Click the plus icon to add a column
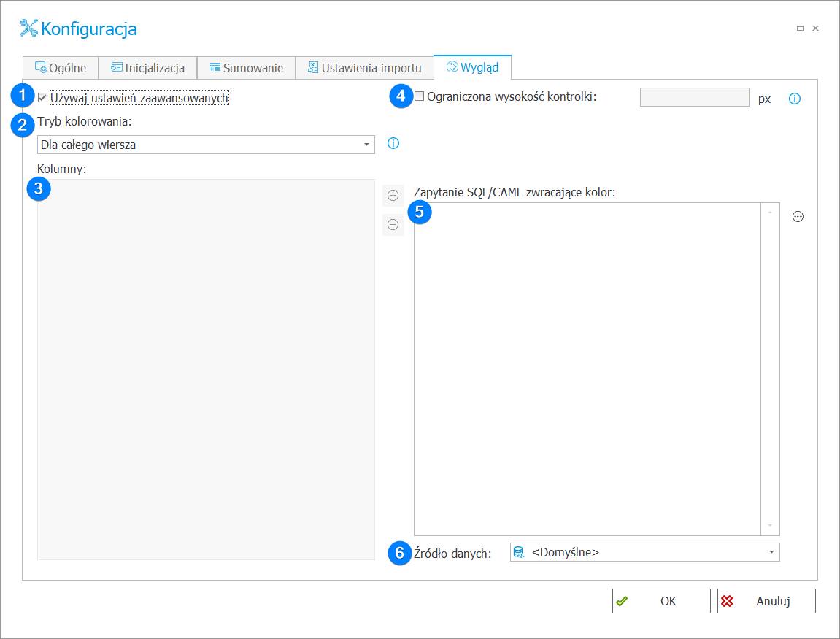Image resolution: width=840 pixels, height=639 pixels. coord(393,195)
